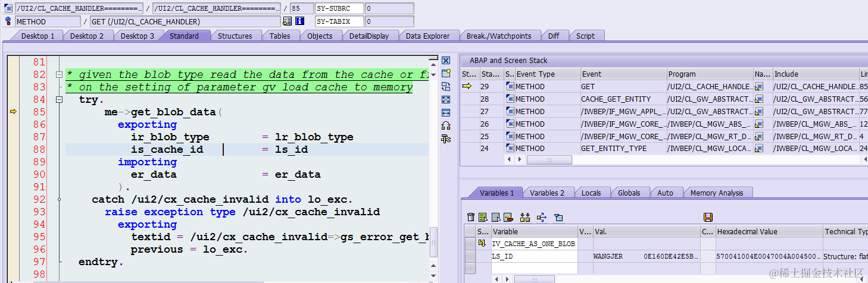Click the layout icon right of arrow icon
The height and width of the screenshot is (283, 868).
pyautogui.click(x=558, y=218)
